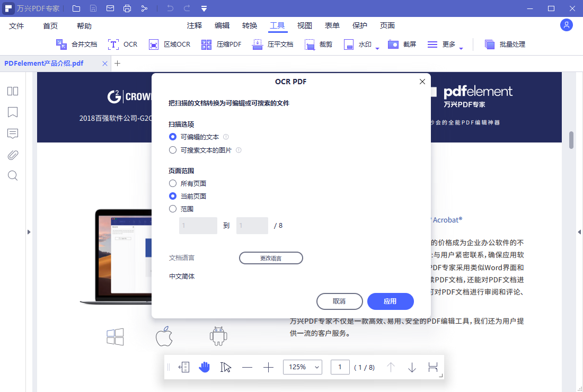This screenshot has height=392, width=583.
Task: Switch to the 注释 tab
Action: point(195,25)
